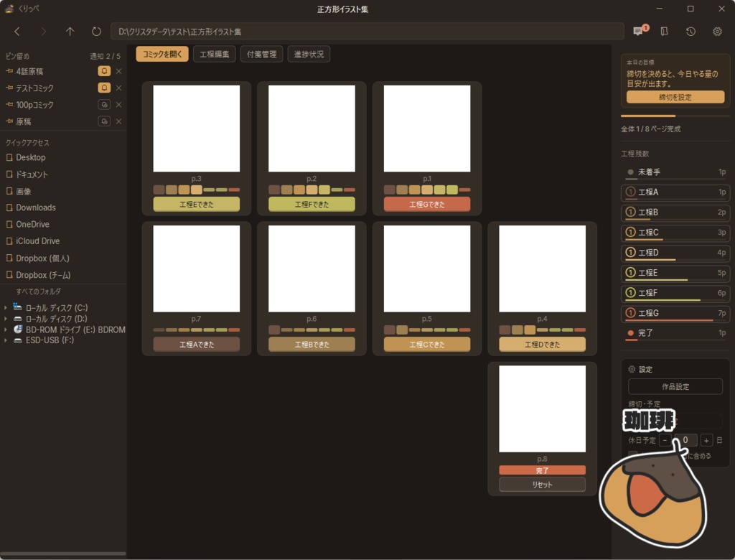Image resolution: width=735 pixels, height=560 pixels.
Task: Open the notifications chat icon with badge
Action: click(640, 31)
